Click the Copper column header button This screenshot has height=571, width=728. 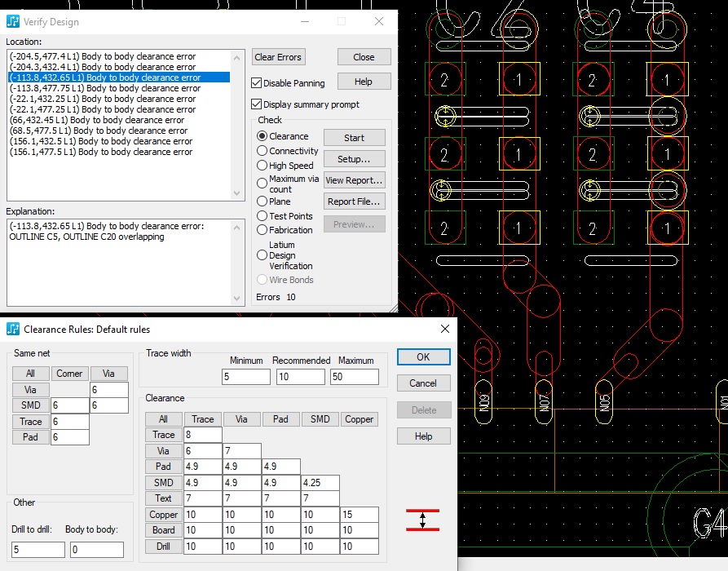(360, 419)
